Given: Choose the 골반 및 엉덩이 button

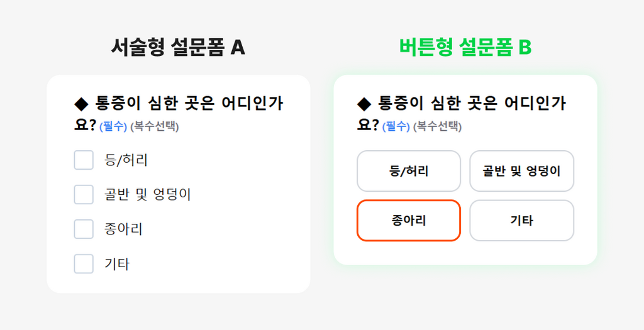Looking at the screenshot, I should pos(521,171).
